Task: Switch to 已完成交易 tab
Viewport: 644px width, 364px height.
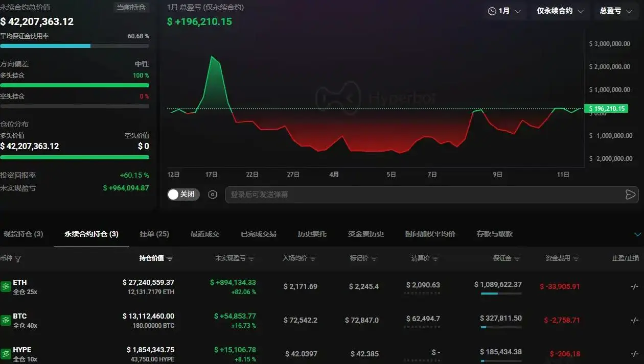Action: (x=259, y=234)
